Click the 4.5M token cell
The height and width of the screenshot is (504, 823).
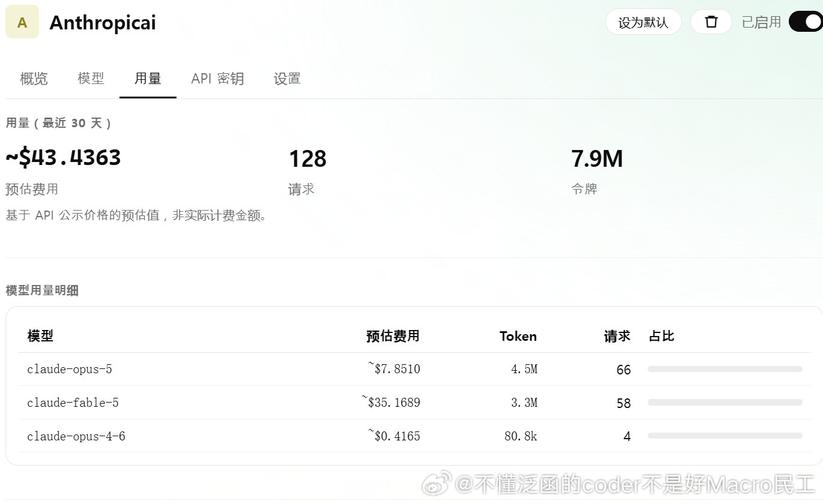click(524, 369)
